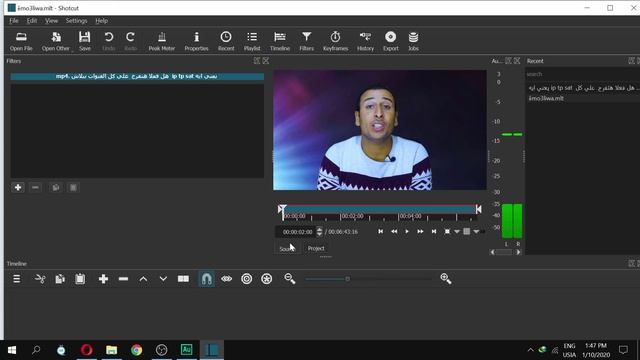Toggle the Timeline panel from the toolbar
The image size is (640, 360).
pos(280,41)
